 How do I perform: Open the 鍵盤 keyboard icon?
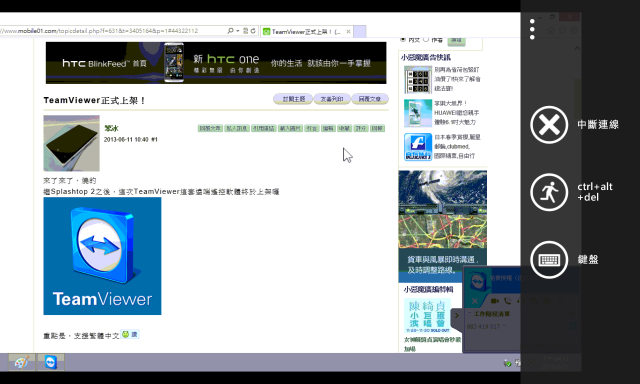[549, 260]
